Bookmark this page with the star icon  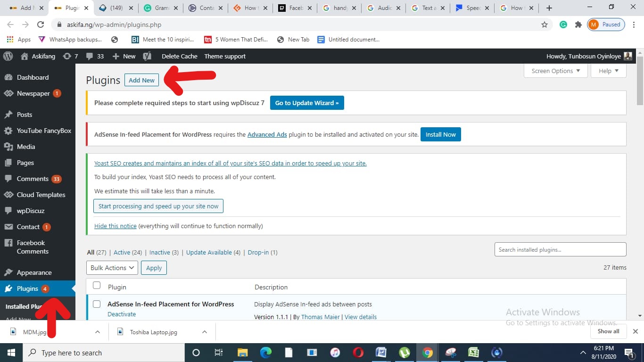pos(545,25)
